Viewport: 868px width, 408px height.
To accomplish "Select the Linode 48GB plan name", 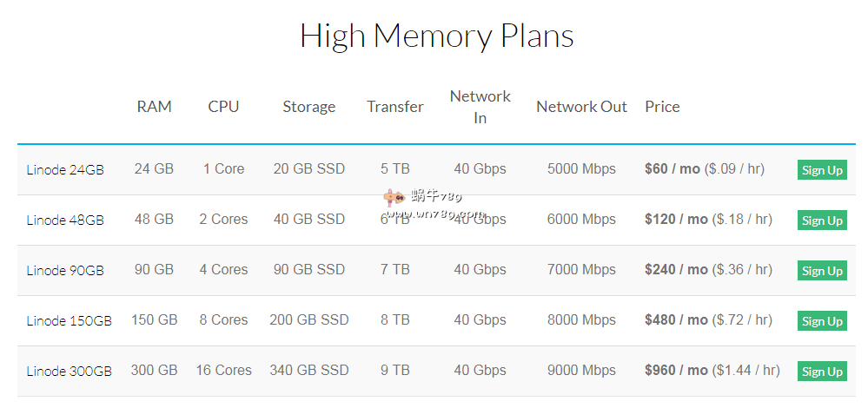I will [65, 220].
